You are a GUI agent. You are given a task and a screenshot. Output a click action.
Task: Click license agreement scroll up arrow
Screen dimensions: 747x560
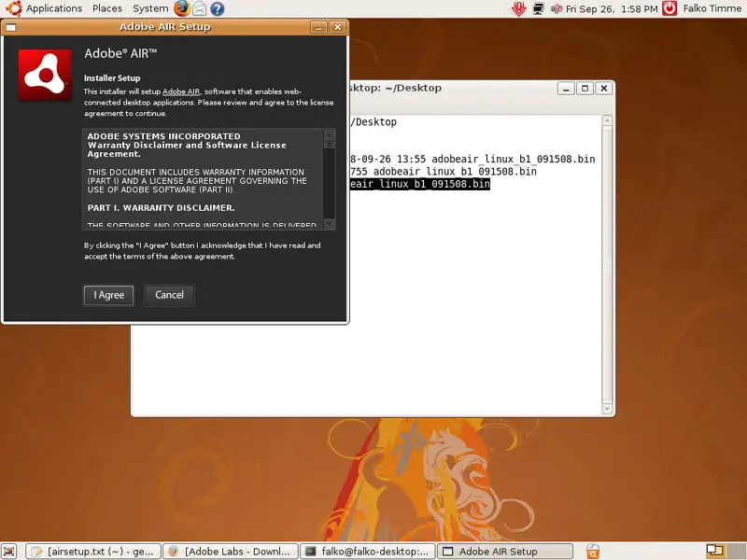(x=330, y=134)
